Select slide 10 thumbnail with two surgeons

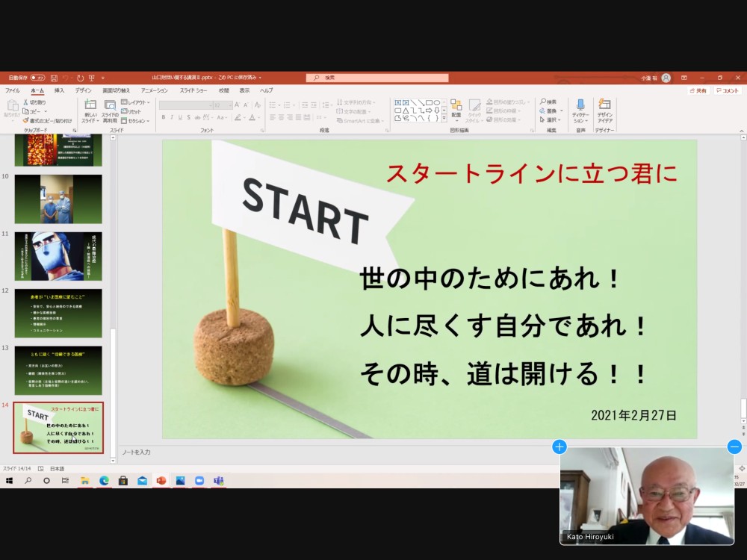coord(58,199)
